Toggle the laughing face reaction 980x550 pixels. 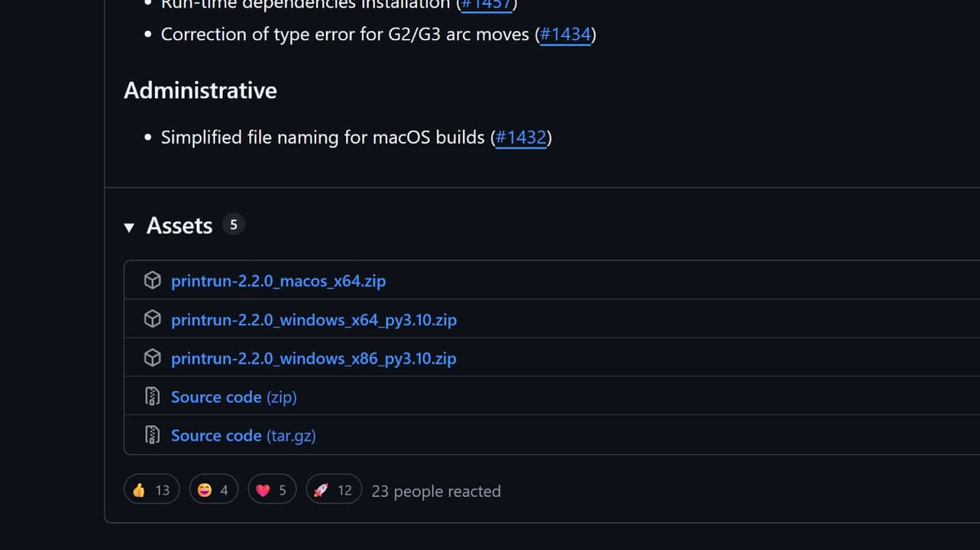[214, 490]
